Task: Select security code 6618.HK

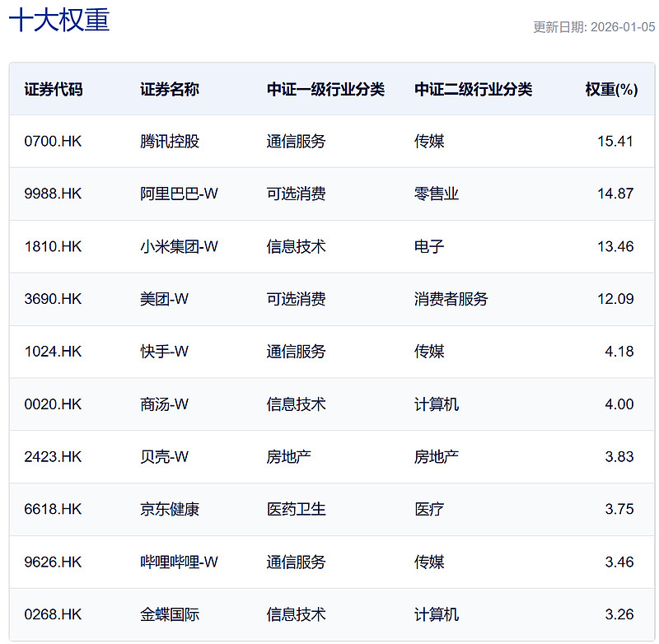Action: [x=53, y=509]
